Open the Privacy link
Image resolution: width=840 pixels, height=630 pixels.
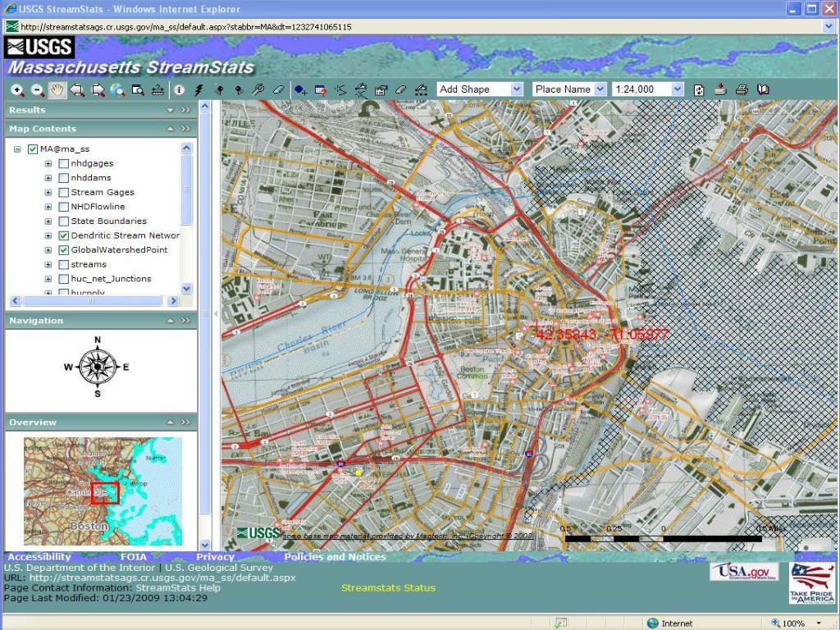216,557
